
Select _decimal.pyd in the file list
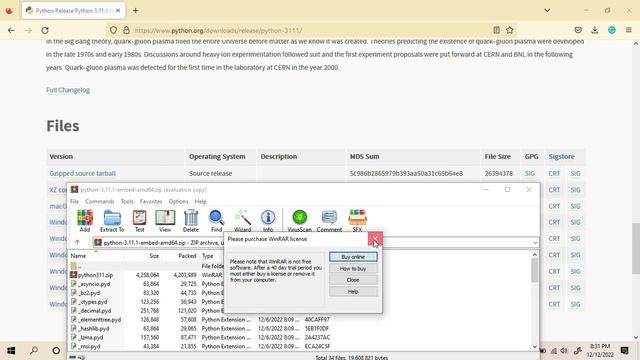(x=94, y=311)
